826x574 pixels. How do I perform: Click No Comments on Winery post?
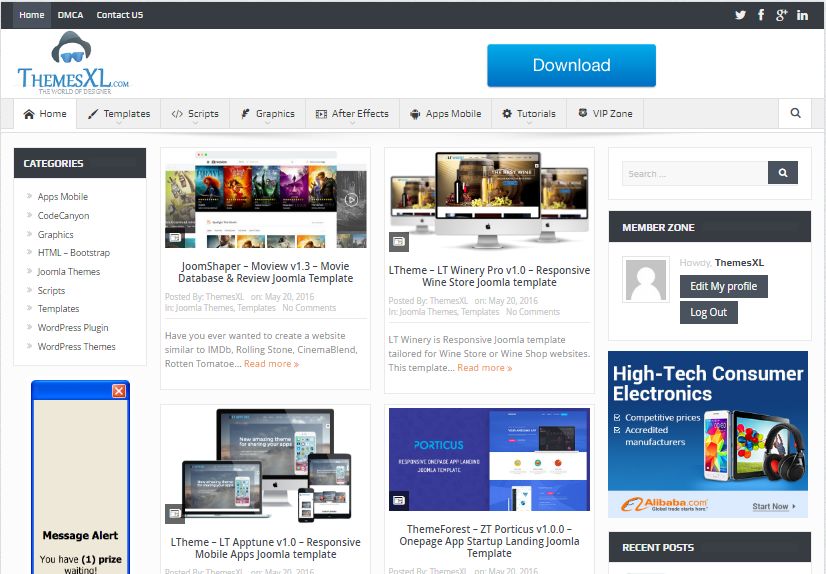533,312
